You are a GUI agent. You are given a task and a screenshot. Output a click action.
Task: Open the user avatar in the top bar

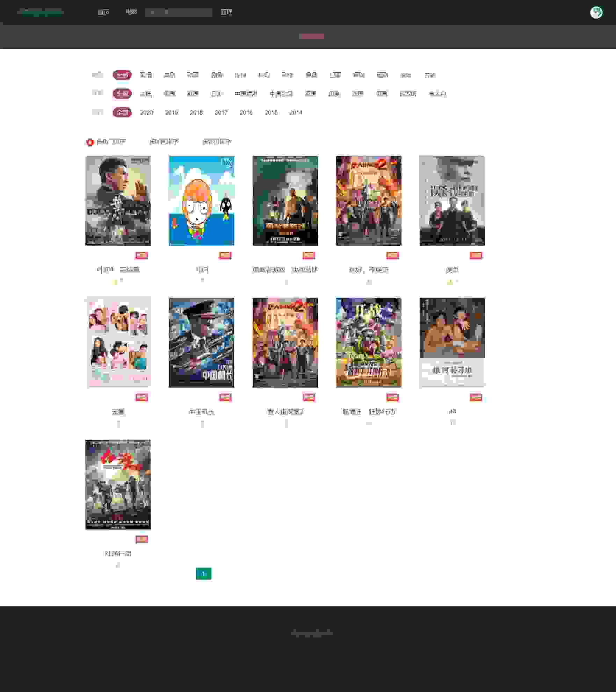coord(596,12)
